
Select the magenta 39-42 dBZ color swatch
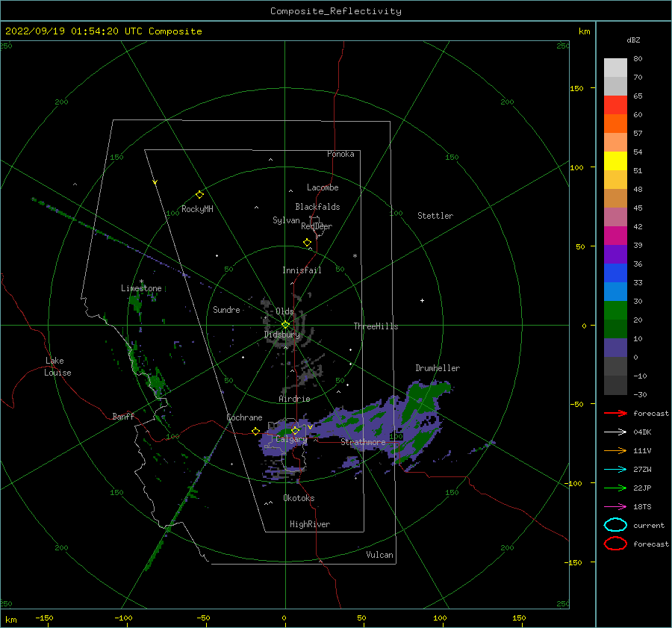(615, 235)
